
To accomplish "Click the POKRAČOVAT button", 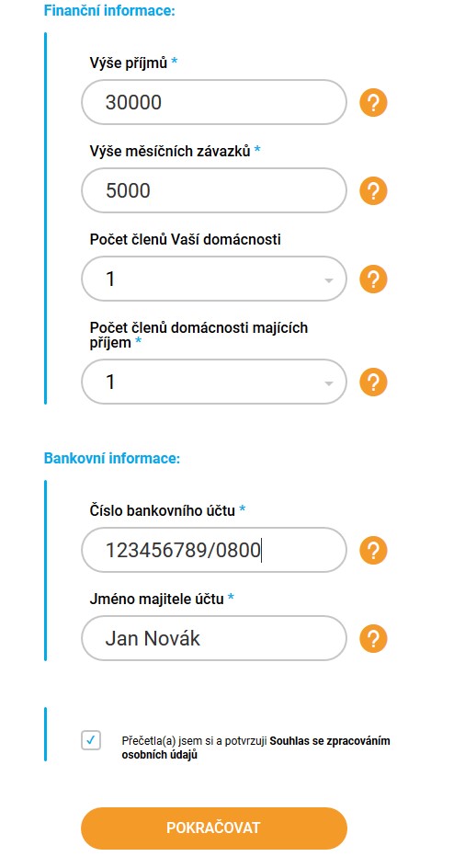I will click(214, 828).
